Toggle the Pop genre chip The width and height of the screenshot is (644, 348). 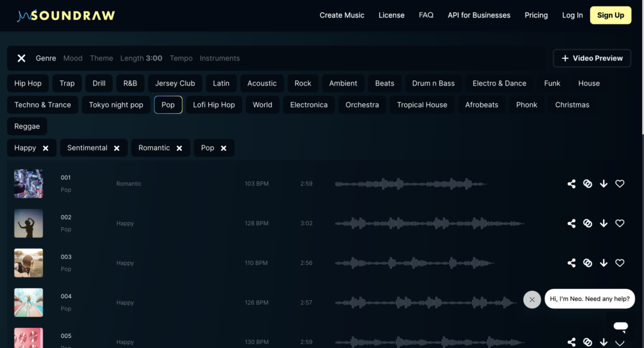168,105
